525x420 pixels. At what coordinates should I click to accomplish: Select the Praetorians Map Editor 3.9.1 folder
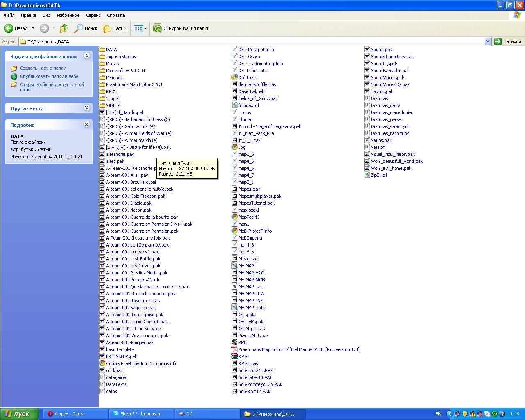(131, 84)
